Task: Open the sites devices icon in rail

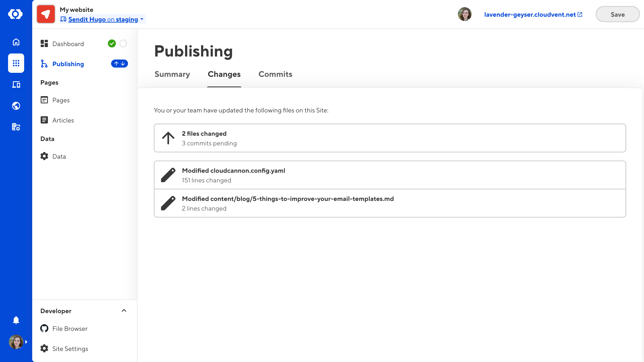Action: point(16,85)
